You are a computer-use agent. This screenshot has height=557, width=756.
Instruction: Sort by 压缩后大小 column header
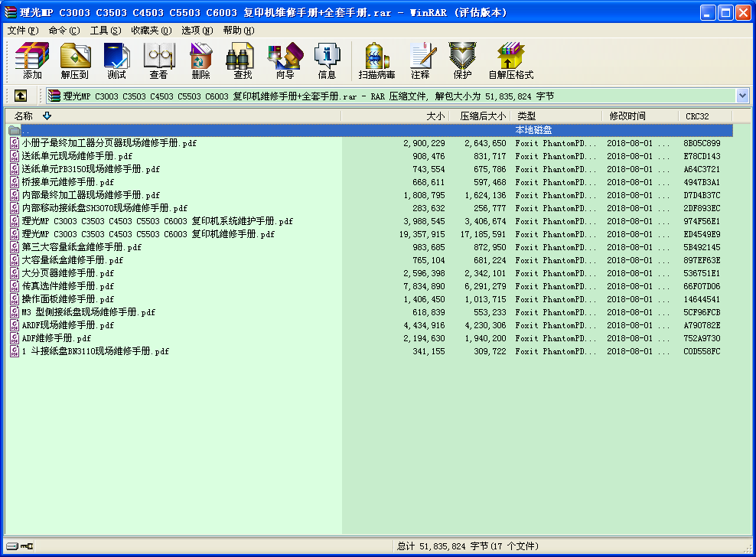tap(479, 116)
